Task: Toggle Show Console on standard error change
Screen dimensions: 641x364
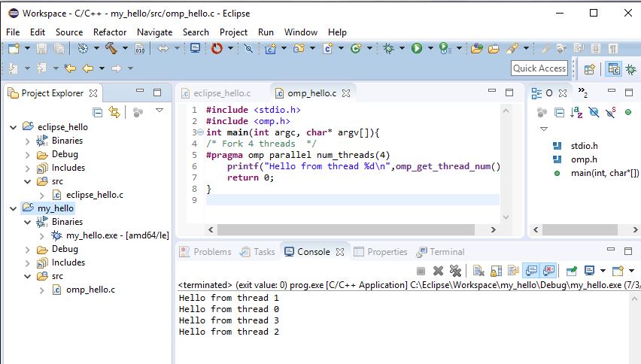Action: point(548,270)
